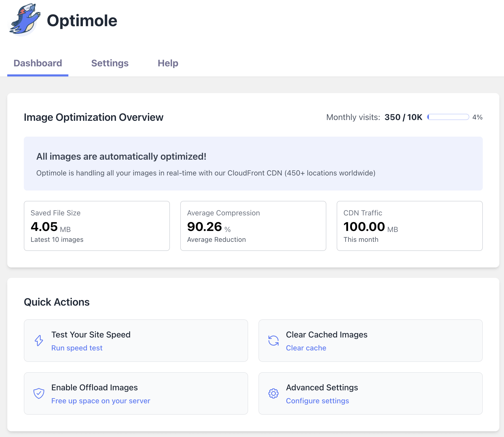Click the Test Your Site Speed card title

91,335
